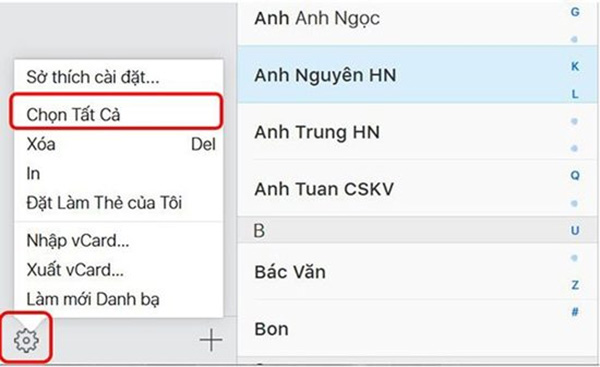600x367 pixels.
Task: Jump to letter K in index
Action: click(x=575, y=66)
